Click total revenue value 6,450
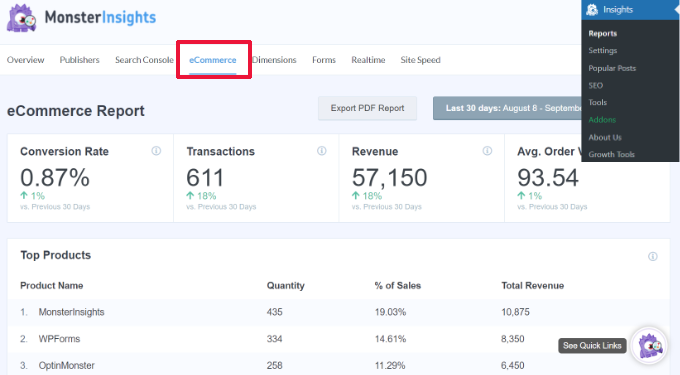The width and height of the screenshot is (680, 375). pyautogui.click(x=513, y=365)
